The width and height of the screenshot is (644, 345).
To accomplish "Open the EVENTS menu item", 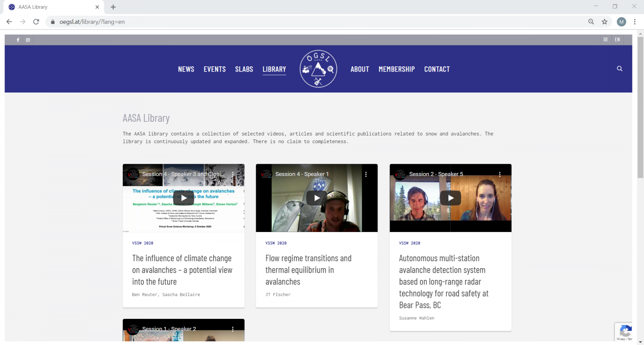I will pos(215,69).
